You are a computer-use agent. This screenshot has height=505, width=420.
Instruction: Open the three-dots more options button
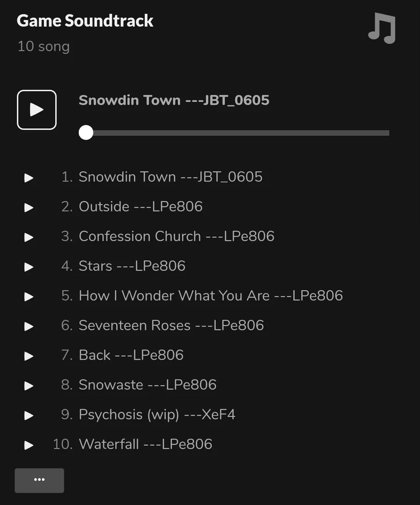[39, 480]
